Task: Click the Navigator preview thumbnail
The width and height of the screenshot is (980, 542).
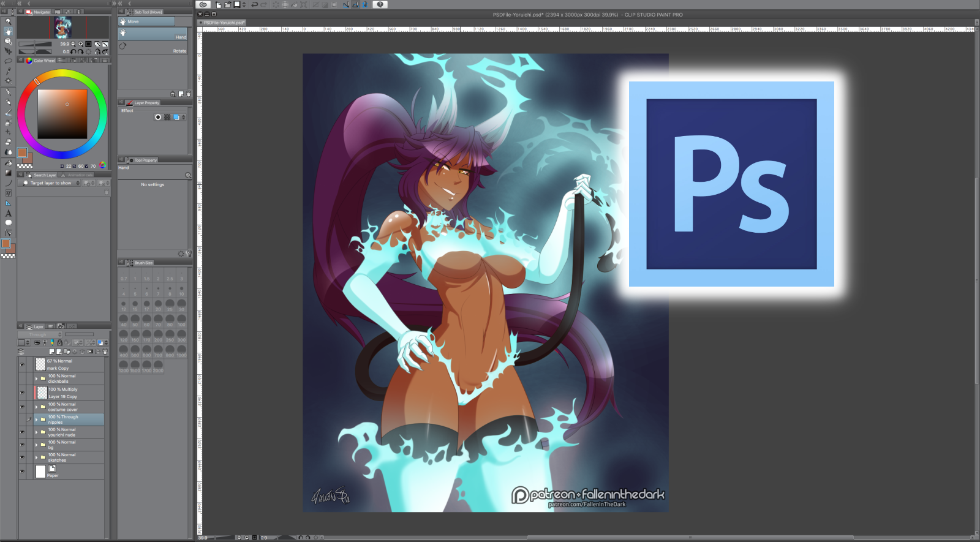Action: pos(63,27)
